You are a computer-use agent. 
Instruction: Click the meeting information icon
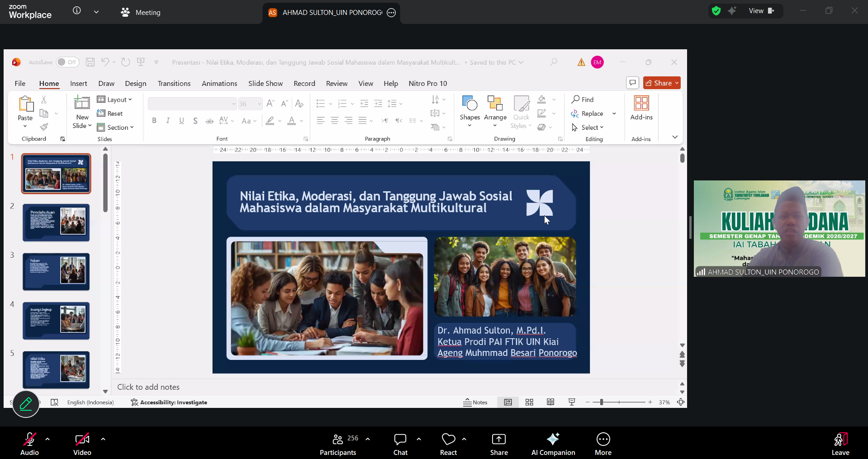click(77, 11)
